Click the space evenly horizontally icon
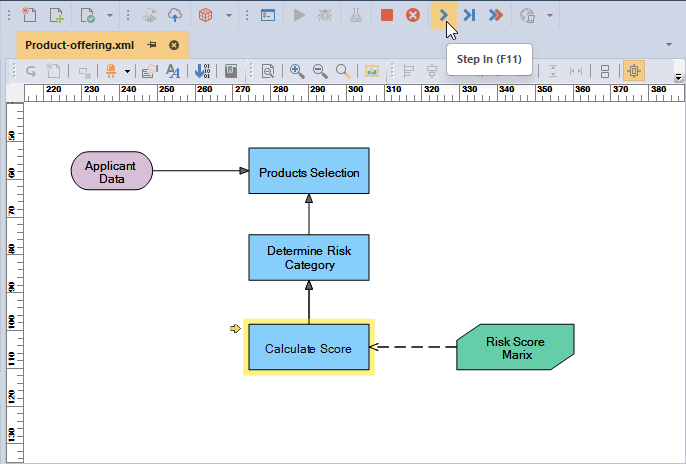Image resolution: width=686 pixels, height=464 pixels. [x=576, y=71]
